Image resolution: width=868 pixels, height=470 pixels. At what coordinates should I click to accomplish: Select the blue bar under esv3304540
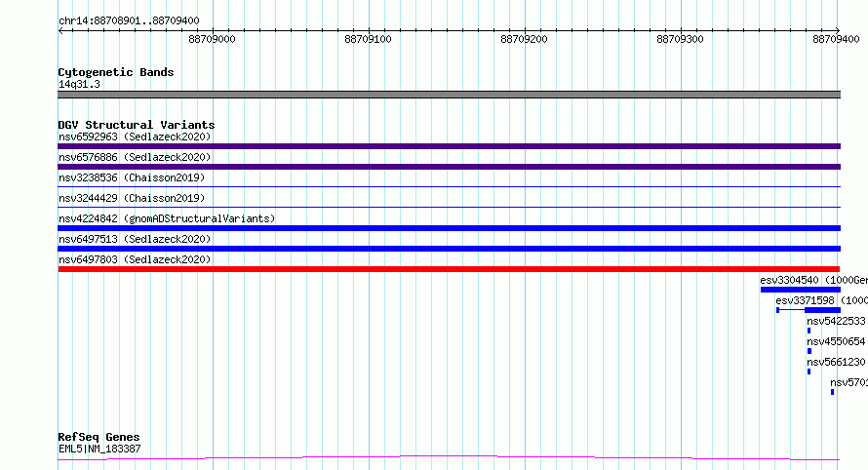pos(801,290)
